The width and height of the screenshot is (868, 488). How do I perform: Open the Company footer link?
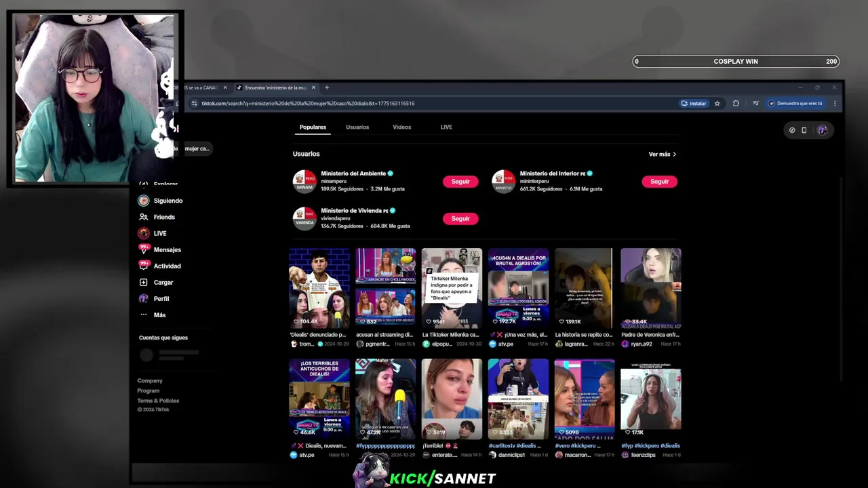[x=150, y=381]
